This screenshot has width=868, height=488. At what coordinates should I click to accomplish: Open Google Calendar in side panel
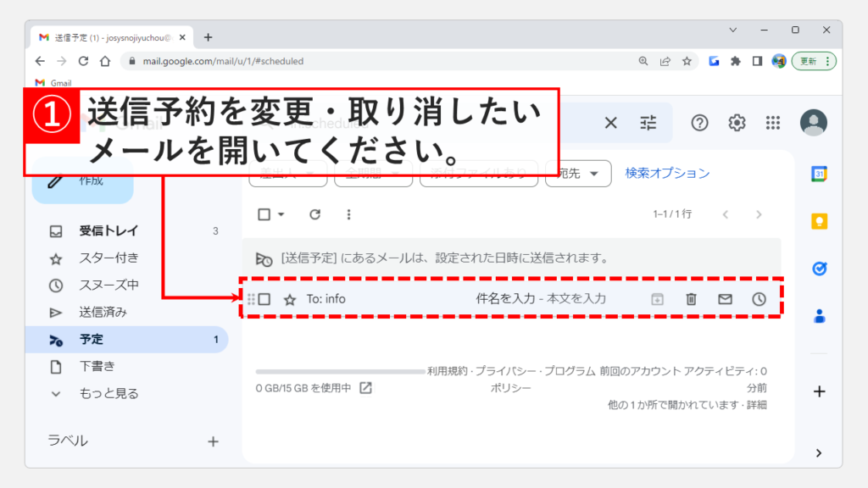[x=819, y=174]
